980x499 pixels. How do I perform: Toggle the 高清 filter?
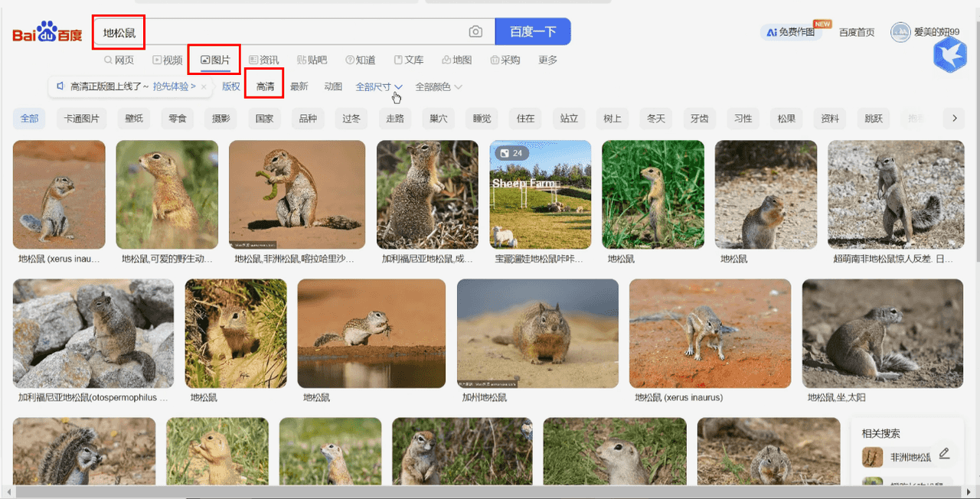[x=265, y=86]
